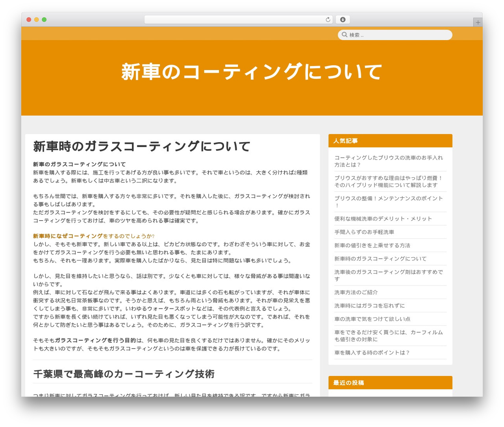
Task: Click into the 検索 search field
Action: tap(395, 35)
